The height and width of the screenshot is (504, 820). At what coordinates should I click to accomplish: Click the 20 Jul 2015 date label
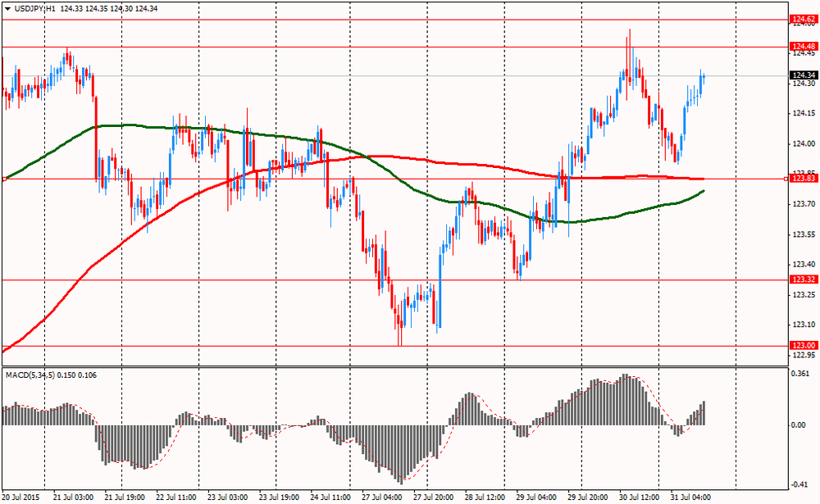point(21,497)
